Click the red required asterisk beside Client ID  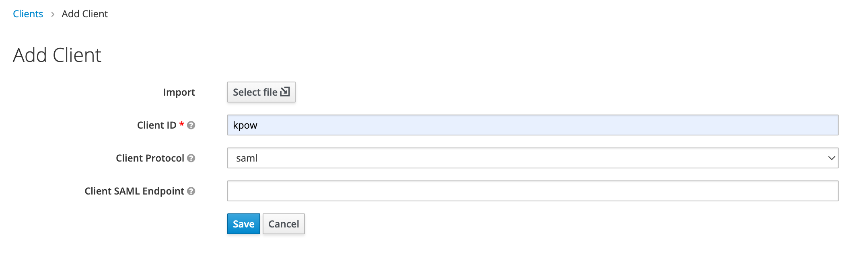click(182, 124)
